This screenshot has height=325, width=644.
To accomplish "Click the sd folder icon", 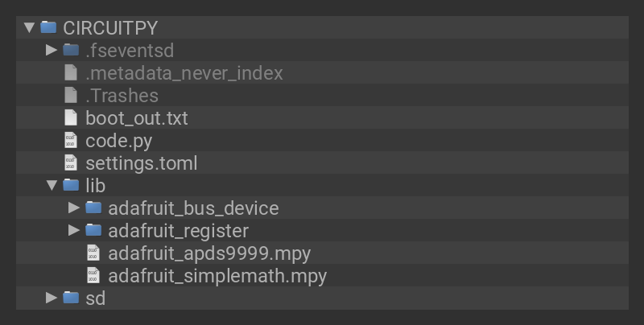I will (x=71, y=298).
